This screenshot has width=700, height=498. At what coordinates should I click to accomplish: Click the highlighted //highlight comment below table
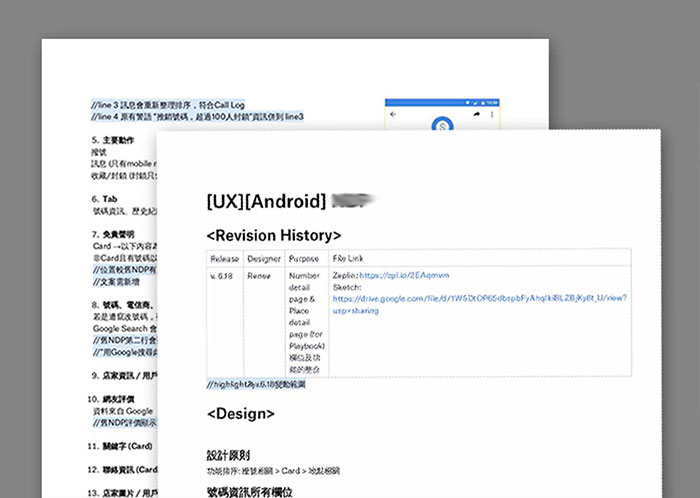(x=256, y=385)
